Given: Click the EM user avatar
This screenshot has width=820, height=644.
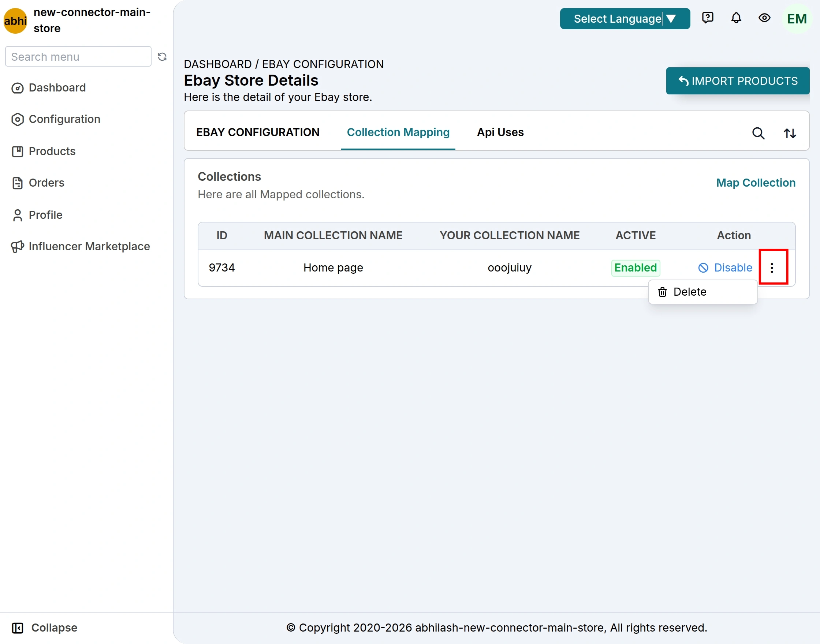Looking at the screenshot, I should 797,19.
